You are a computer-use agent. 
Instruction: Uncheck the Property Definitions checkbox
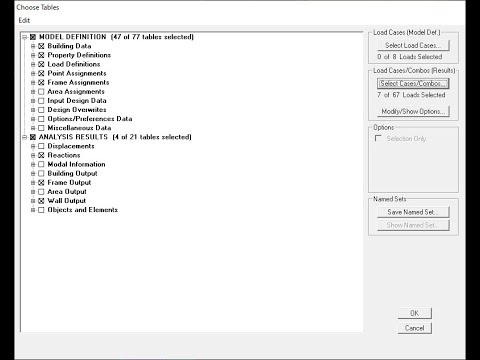[x=41, y=55]
